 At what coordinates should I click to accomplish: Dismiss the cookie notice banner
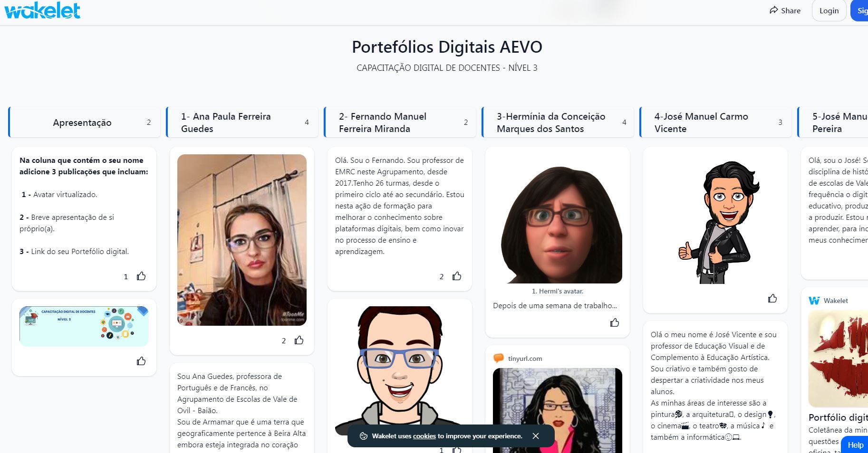[536, 436]
